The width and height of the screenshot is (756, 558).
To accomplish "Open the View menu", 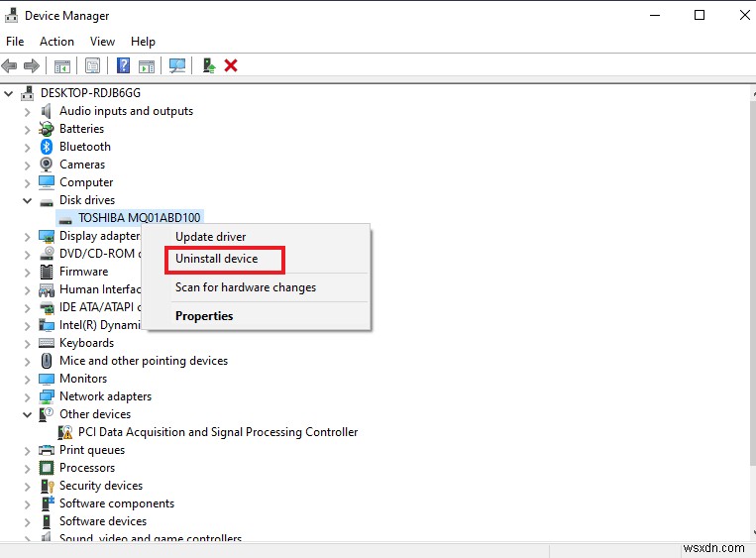I will pos(102,42).
